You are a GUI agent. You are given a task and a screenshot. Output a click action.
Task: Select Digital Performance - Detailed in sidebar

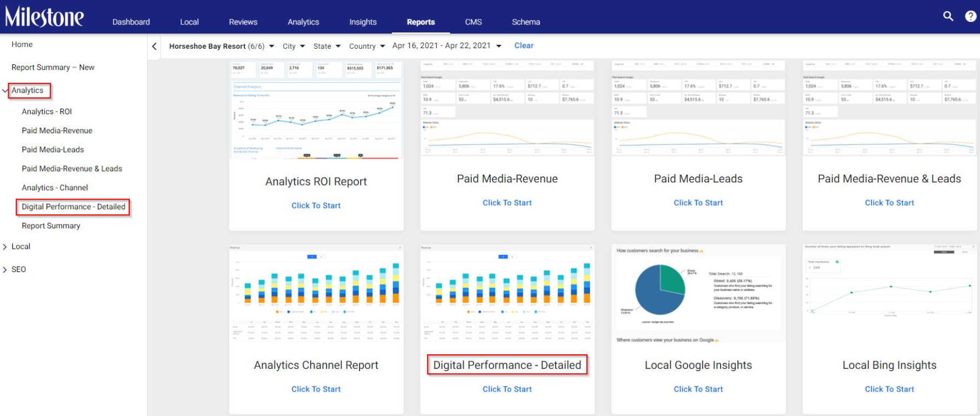tap(74, 207)
